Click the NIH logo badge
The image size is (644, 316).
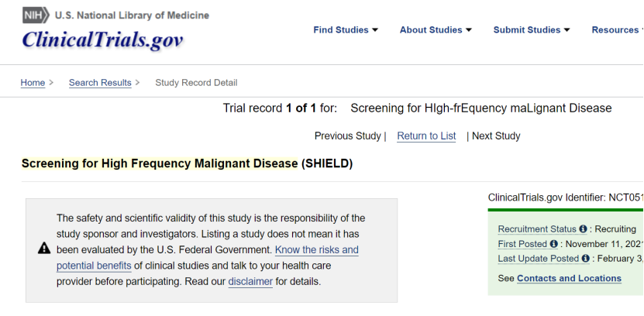click(36, 15)
